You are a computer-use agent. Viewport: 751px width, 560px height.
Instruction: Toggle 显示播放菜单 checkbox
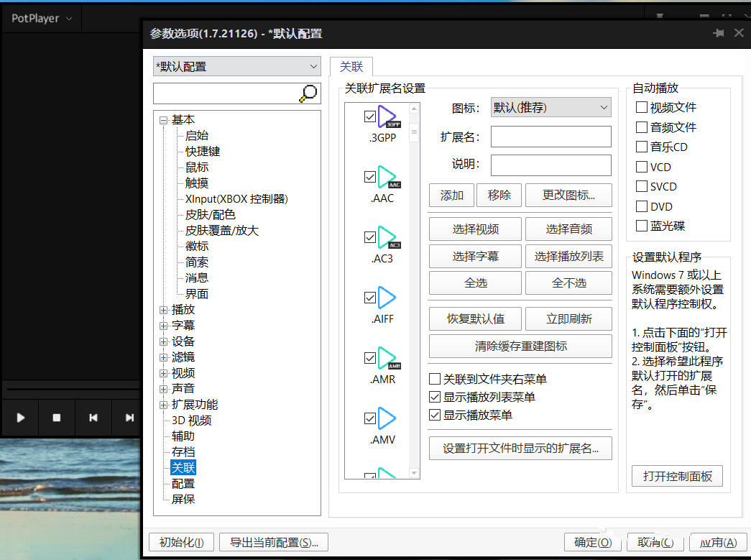pyautogui.click(x=434, y=415)
